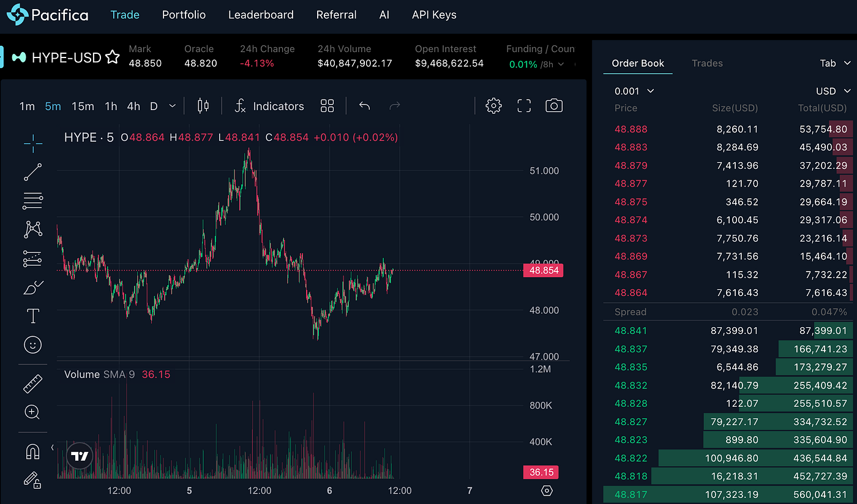Switch to the Trades tab
Viewport: 857px width, 504px height.
pyautogui.click(x=707, y=63)
